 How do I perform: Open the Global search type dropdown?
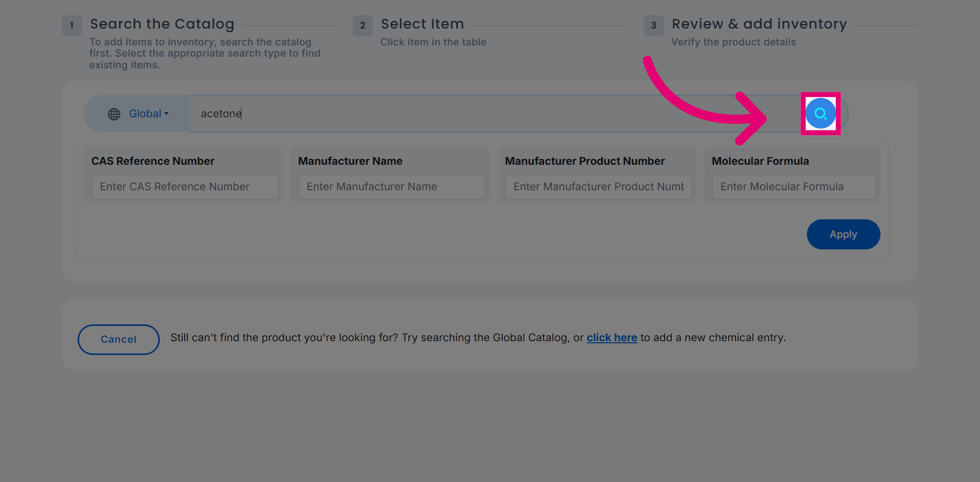tap(138, 113)
